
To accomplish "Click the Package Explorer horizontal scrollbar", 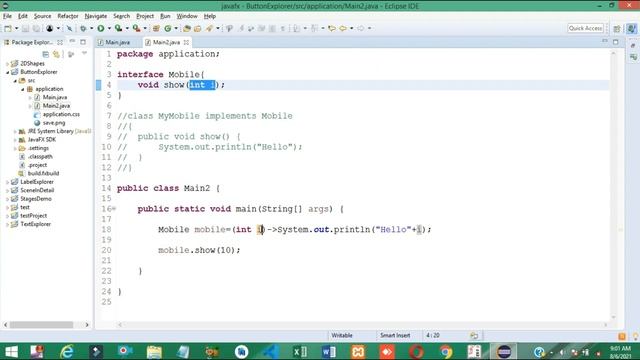I will pos(41,325).
